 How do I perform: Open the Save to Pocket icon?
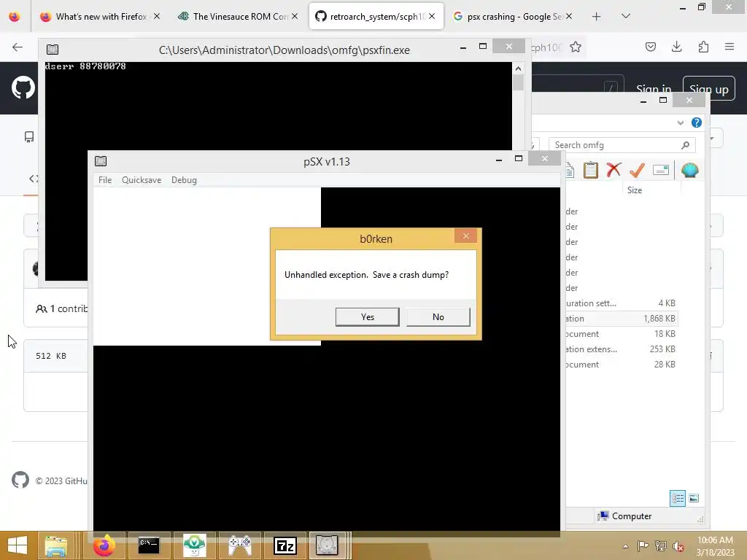coord(650,47)
